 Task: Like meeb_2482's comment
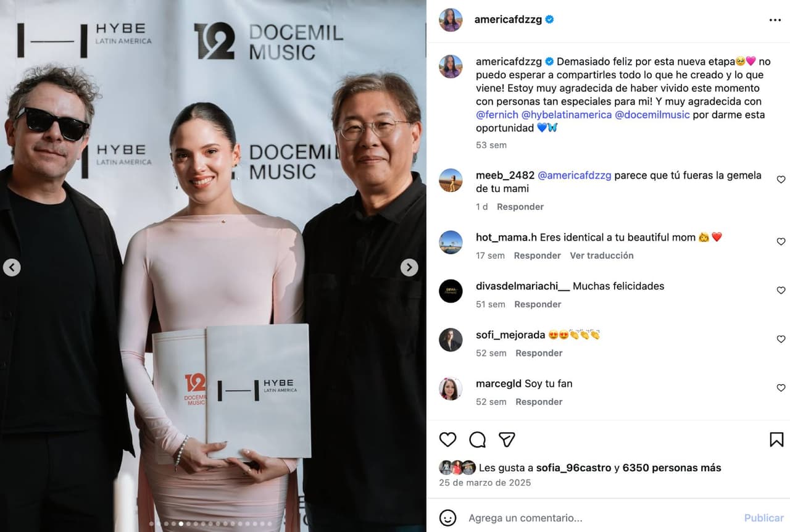click(781, 180)
